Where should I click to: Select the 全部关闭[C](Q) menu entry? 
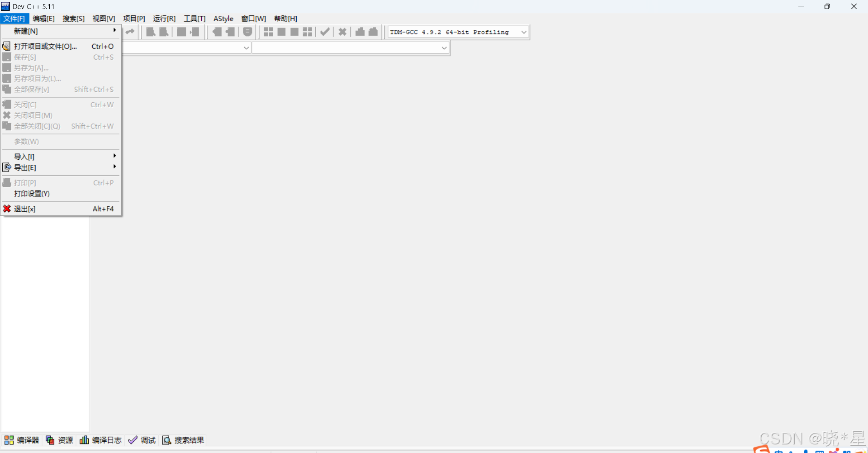point(61,126)
